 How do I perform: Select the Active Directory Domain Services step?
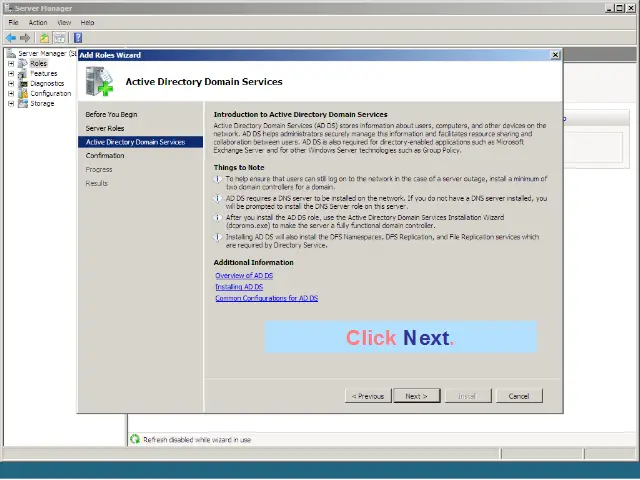pyautogui.click(x=140, y=142)
